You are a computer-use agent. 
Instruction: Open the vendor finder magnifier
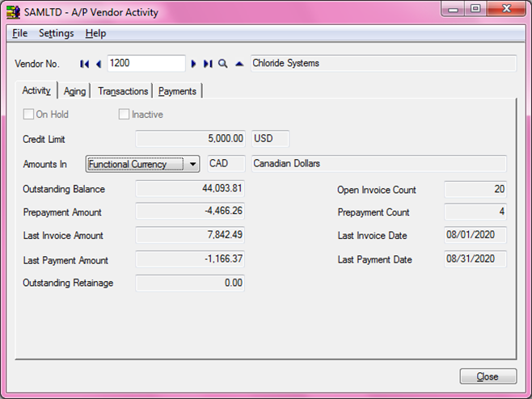(x=222, y=63)
